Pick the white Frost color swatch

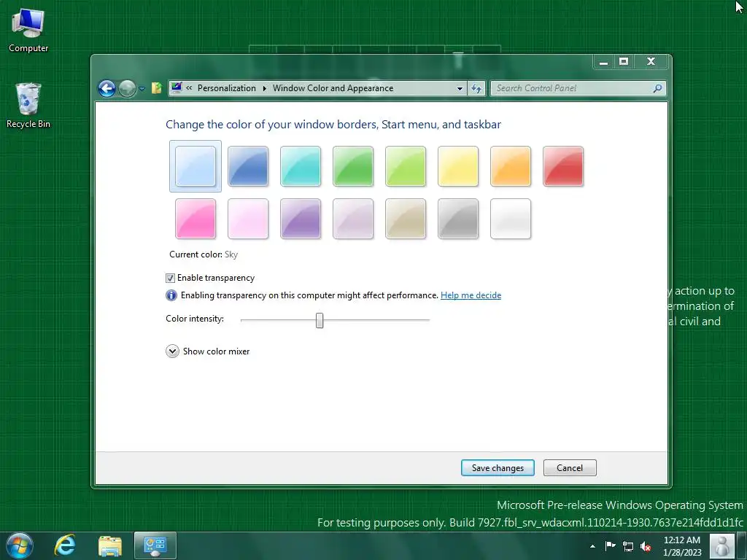(510, 219)
